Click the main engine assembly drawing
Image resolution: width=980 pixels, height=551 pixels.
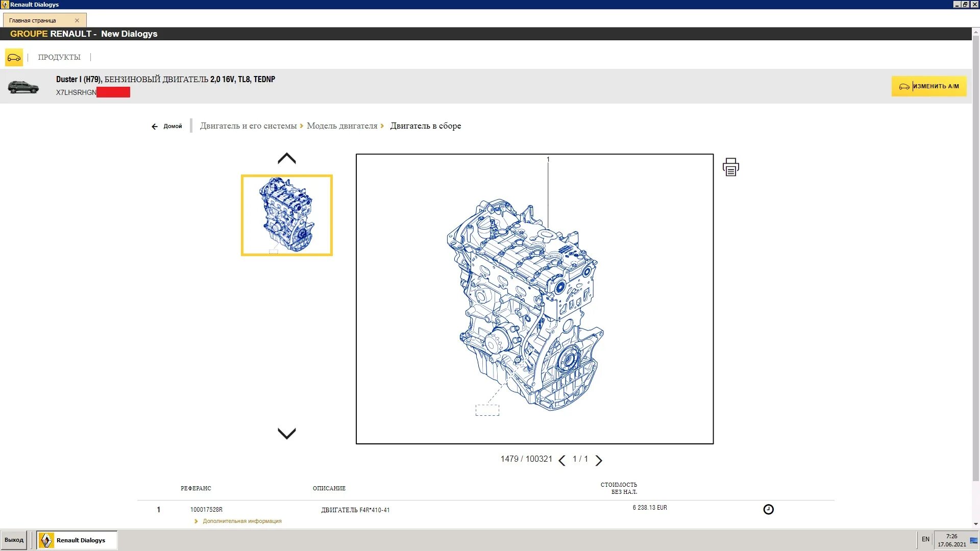click(525, 305)
